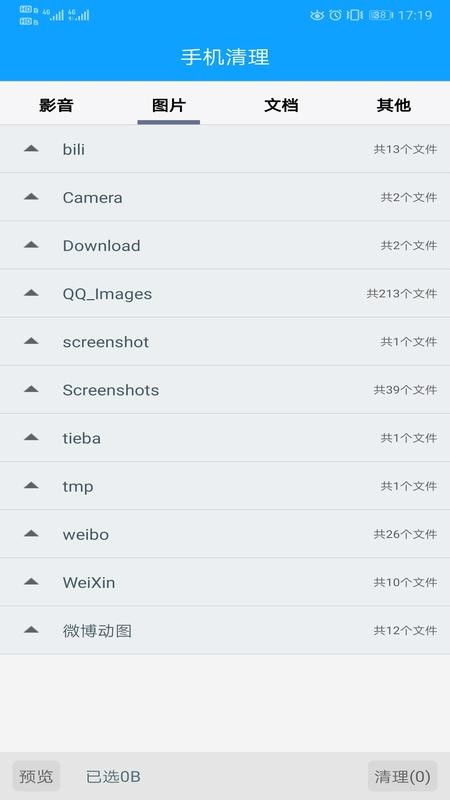Expand the QQ_Images folder arrow
Image resolution: width=450 pixels, height=800 pixels.
point(31,293)
